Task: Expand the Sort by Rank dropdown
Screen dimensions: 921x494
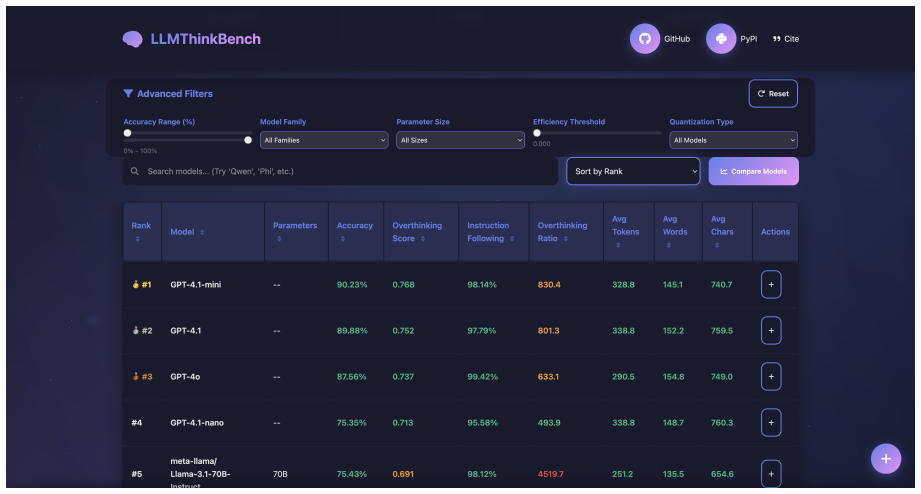Action: coord(633,171)
